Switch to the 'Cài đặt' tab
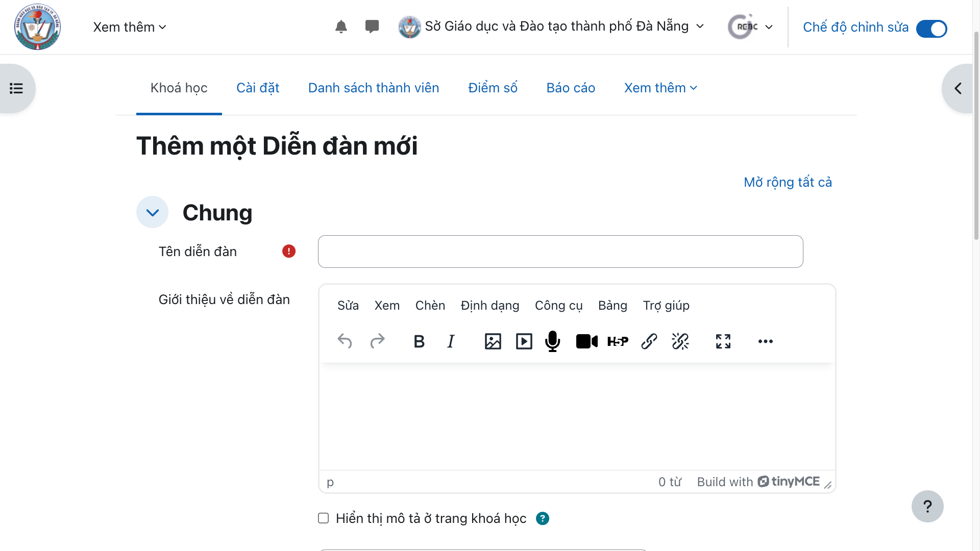 click(x=258, y=88)
